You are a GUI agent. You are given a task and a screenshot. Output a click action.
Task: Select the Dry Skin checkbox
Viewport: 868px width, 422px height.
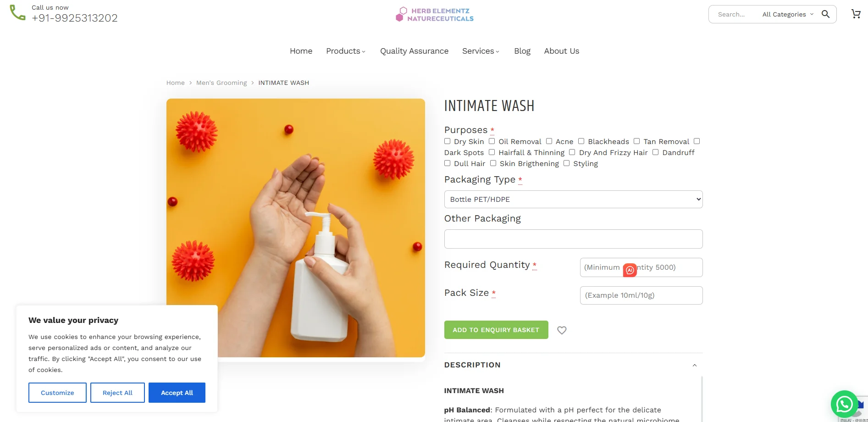click(x=447, y=141)
